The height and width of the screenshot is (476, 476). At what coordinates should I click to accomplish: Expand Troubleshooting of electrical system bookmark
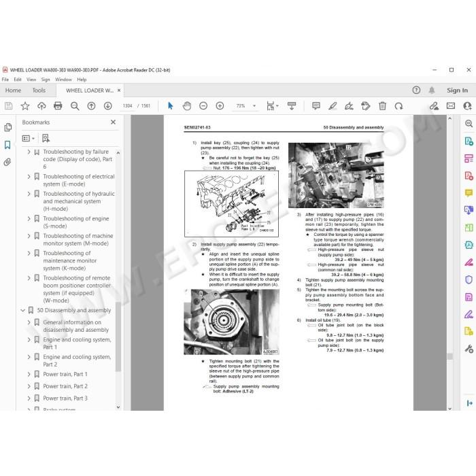pyautogui.click(x=29, y=176)
